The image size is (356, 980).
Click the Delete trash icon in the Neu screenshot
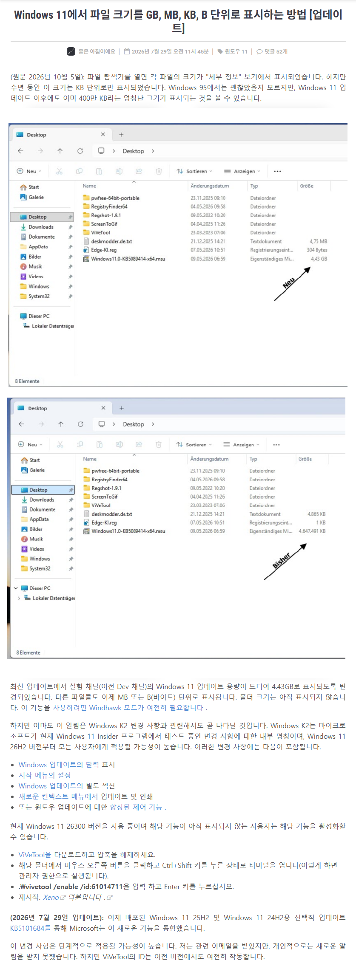[159, 171]
